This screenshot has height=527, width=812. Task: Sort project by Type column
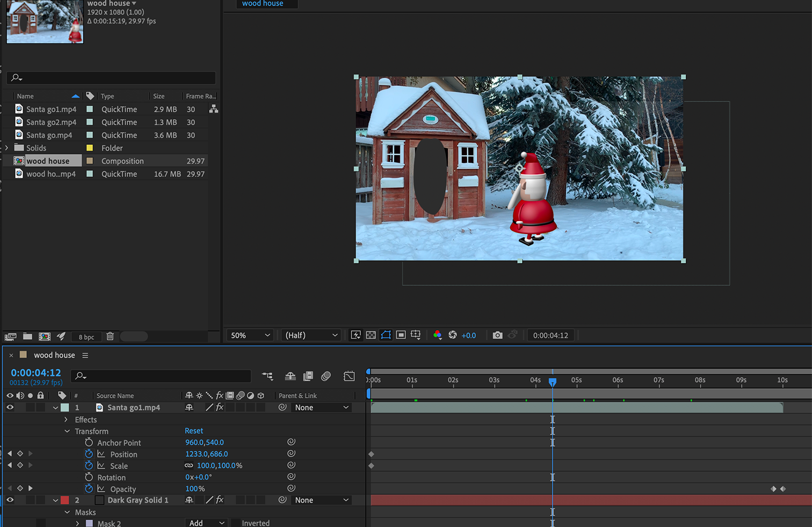pyautogui.click(x=107, y=96)
